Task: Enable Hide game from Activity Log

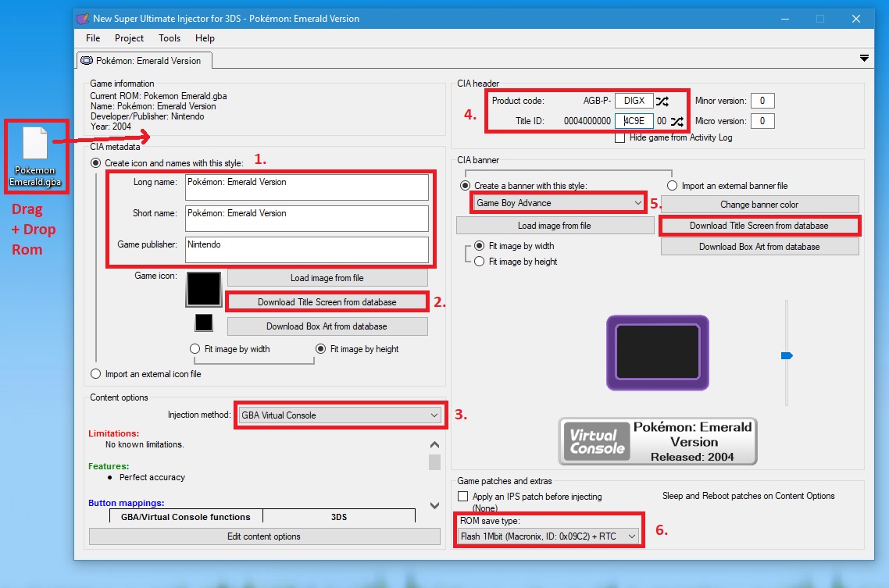Action: [620, 137]
